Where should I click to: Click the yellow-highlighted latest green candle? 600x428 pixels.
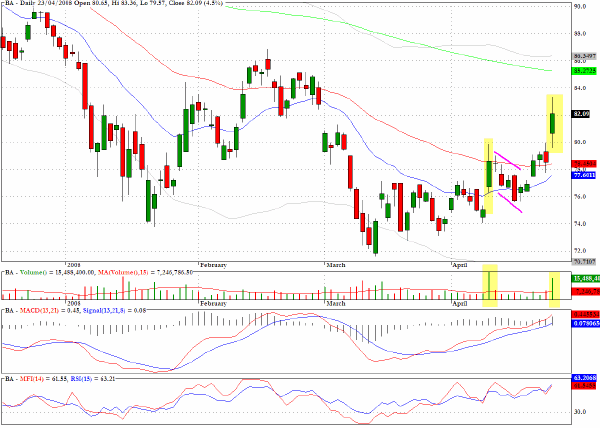pyautogui.click(x=553, y=123)
